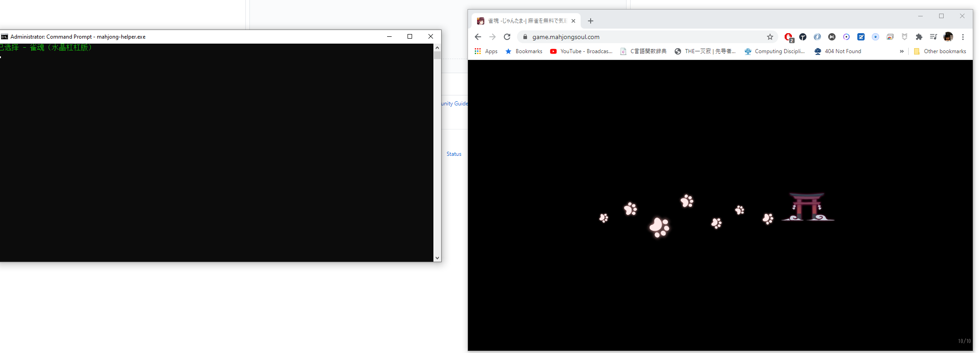Click the address bar URL
Screen dimensions: 980x353
click(x=566, y=37)
